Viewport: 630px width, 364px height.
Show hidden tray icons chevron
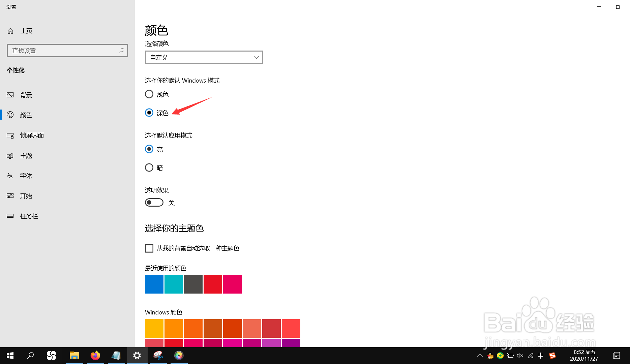(x=480, y=356)
